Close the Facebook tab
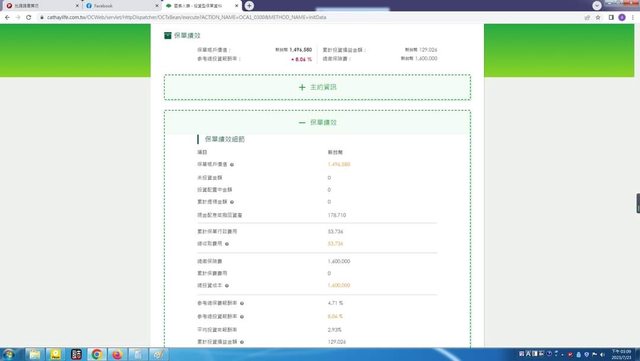Image resolution: width=640 pixels, height=361 pixels. [x=157, y=6]
